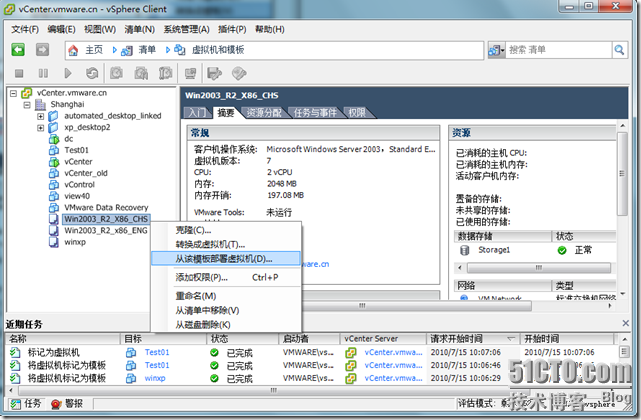Select vCenter_old in the tree
641x420 pixels.
pos(86,173)
